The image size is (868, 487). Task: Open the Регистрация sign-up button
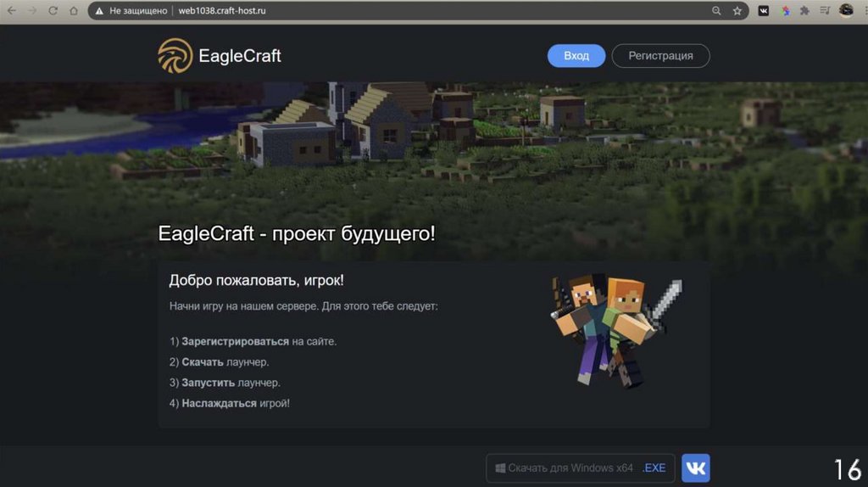660,56
